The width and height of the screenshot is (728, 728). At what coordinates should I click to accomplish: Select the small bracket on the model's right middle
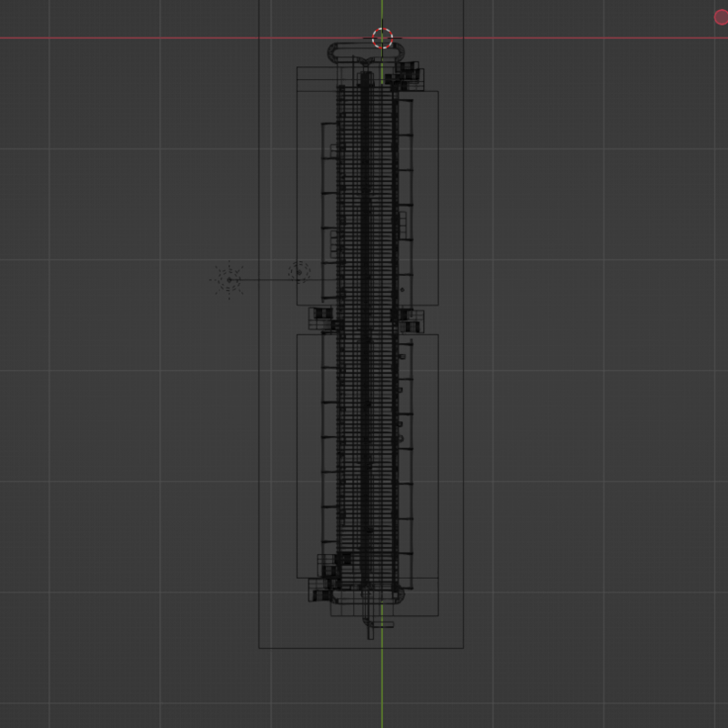click(x=409, y=319)
